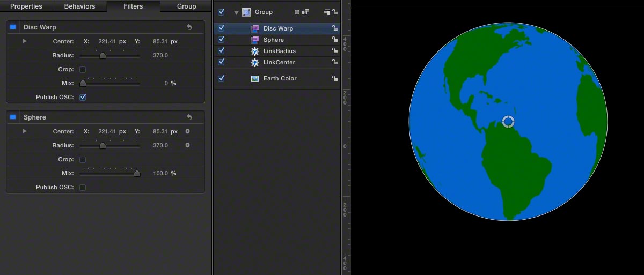The height and width of the screenshot is (275, 644).
Task: Open the Behaviors tab
Action: pos(79,6)
